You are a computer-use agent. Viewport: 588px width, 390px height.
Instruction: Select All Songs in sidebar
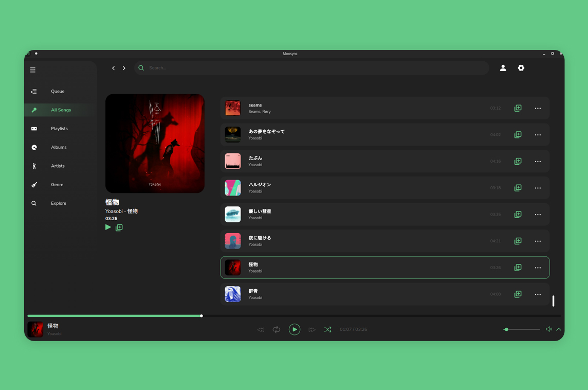pos(61,110)
